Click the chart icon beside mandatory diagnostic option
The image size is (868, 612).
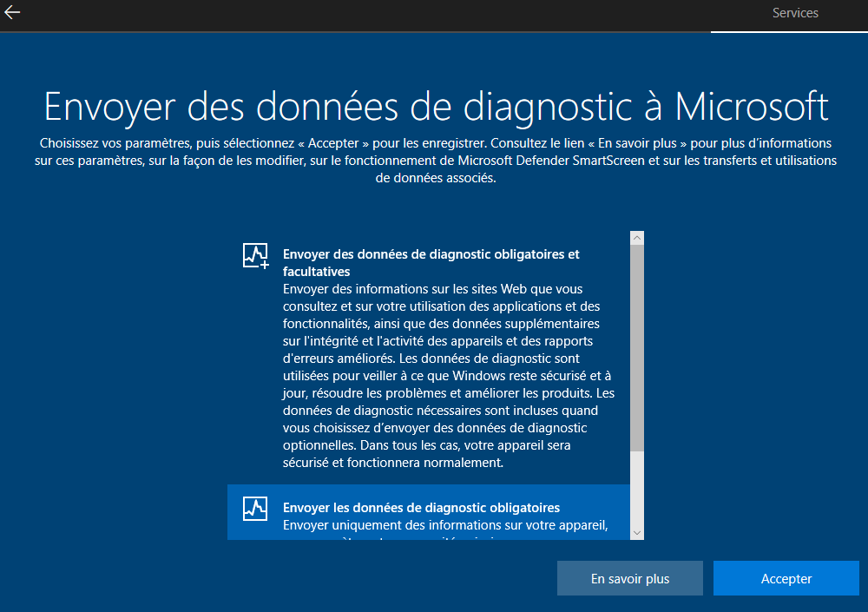[255, 508]
